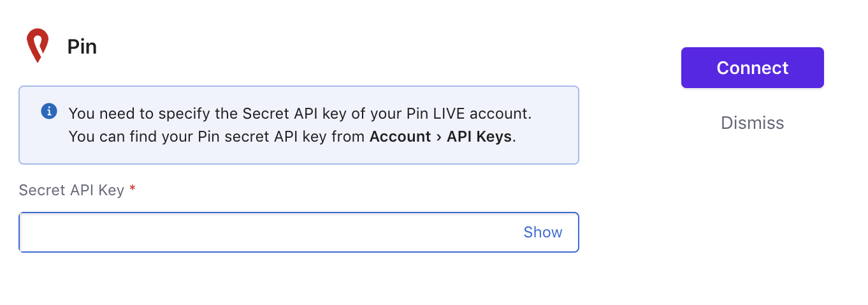Reveal the key with the Show toggle
Viewport: 868px width, 305px height.
543,232
